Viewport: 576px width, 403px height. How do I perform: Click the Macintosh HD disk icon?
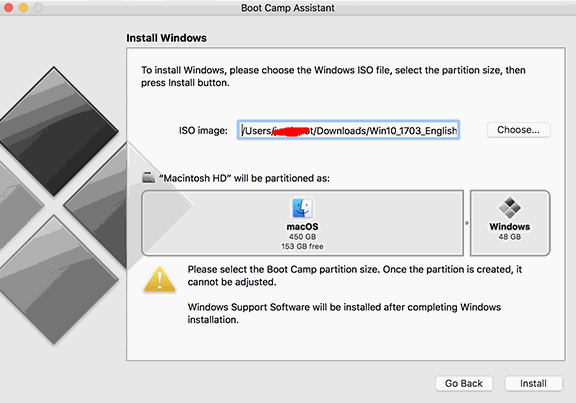(148, 177)
